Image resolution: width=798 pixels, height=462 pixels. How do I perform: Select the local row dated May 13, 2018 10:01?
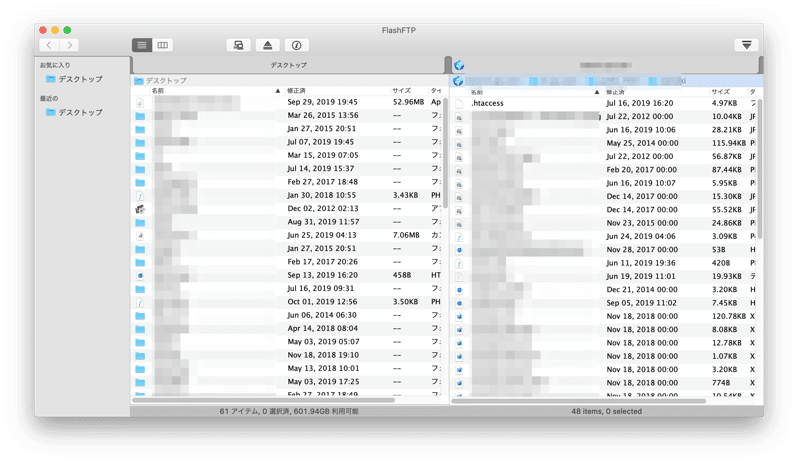coord(288,368)
